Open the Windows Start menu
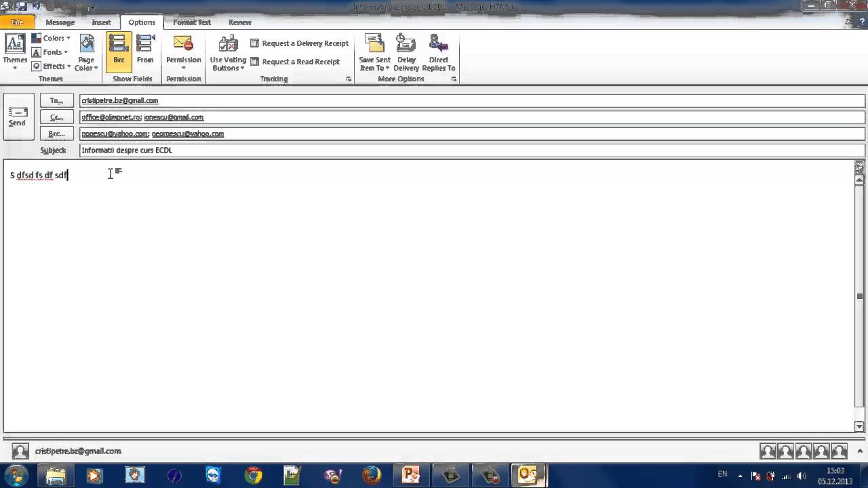This screenshot has height=488, width=868. tap(16, 475)
